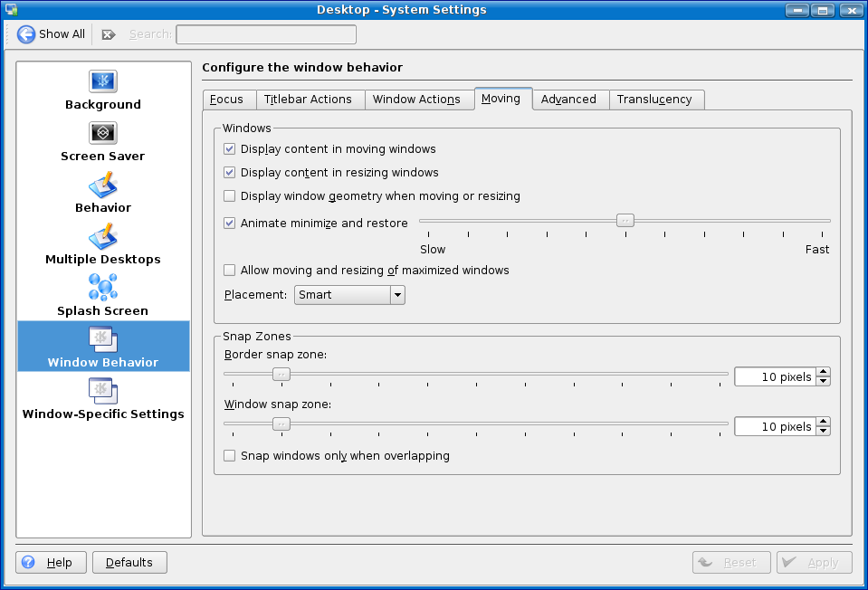Open the Background settings icon
Screen dimensions: 868x590
point(102,81)
